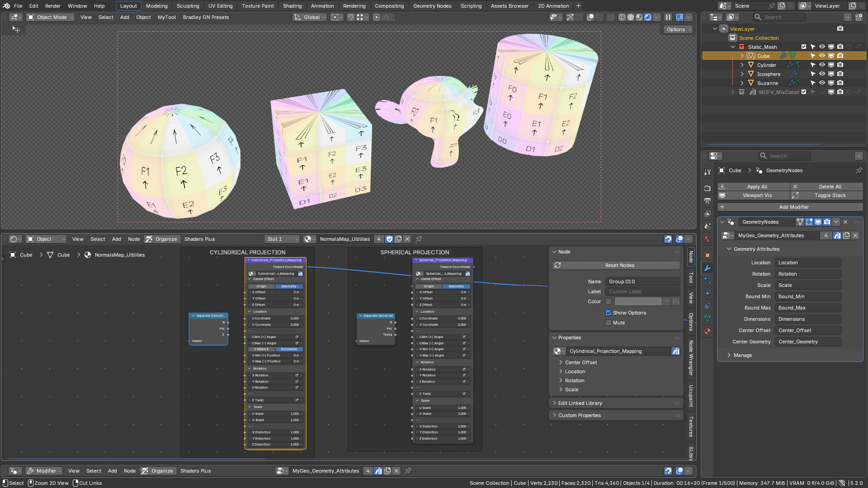
Task: Click the node Color swatch field
Action: tap(638, 301)
